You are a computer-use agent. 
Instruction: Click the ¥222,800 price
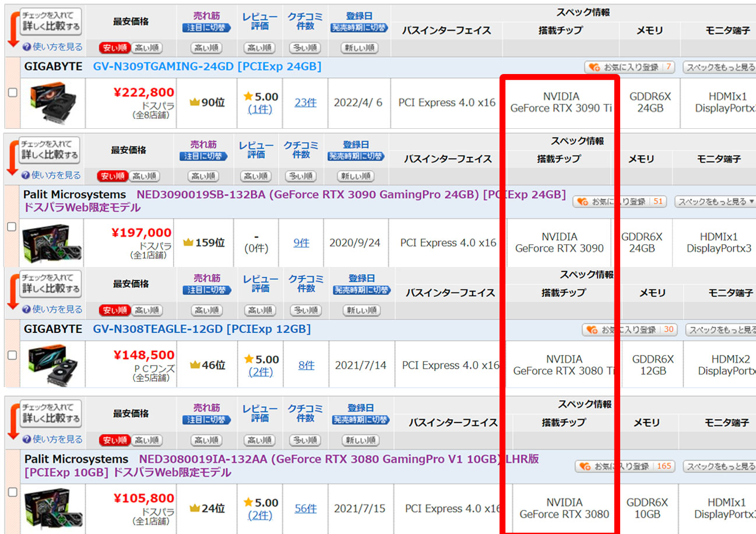tap(144, 92)
